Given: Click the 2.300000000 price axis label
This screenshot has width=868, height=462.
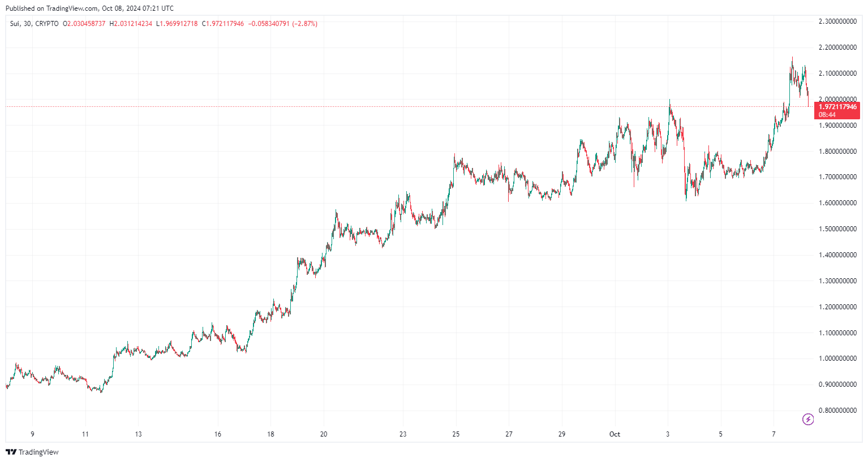Looking at the screenshot, I should pyautogui.click(x=837, y=21).
